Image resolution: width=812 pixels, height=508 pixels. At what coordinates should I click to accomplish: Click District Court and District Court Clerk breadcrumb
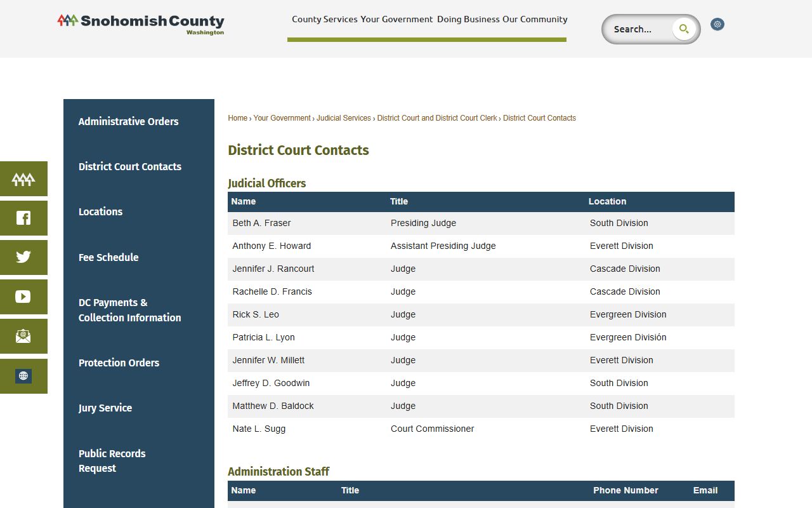(x=437, y=118)
